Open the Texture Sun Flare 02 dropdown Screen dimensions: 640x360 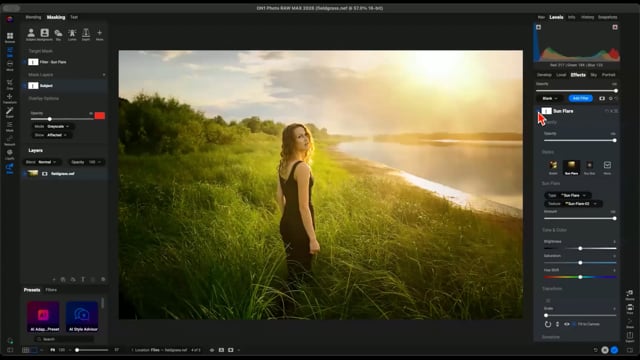coord(573,204)
